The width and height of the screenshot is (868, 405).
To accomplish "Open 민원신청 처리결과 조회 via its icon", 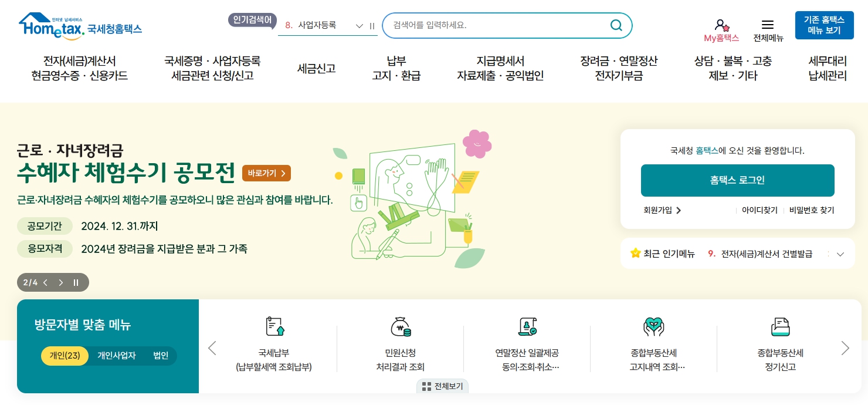I will click(401, 326).
